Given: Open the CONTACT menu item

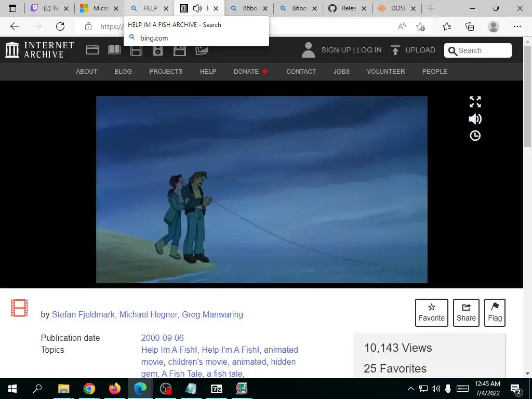Looking at the screenshot, I should pos(301,72).
